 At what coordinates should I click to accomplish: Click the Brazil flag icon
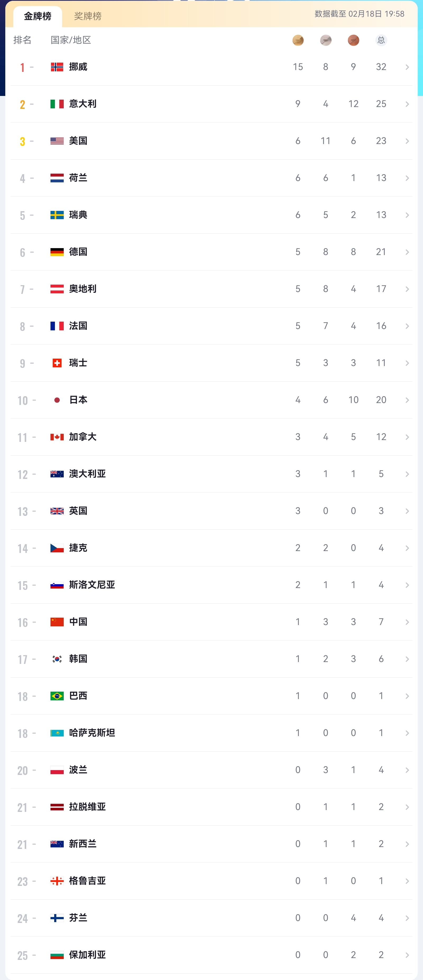pyautogui.click(x=57, y=696)
